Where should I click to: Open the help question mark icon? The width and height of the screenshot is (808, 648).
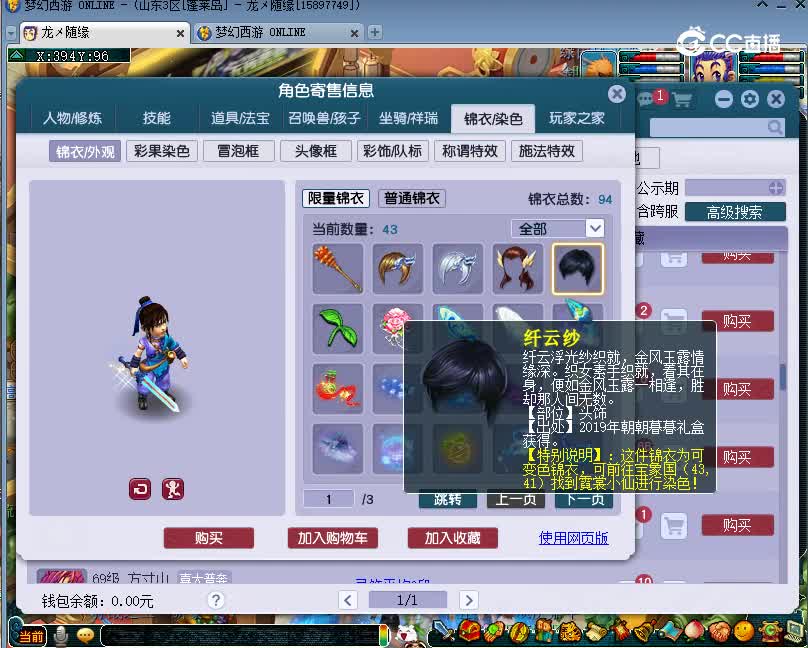pyautogui.click(x=216, y=600)
